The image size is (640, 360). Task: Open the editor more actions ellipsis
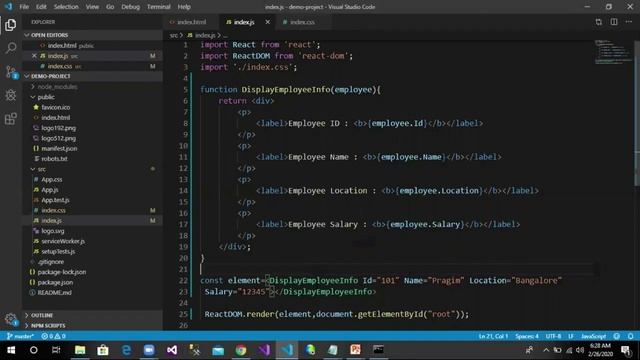pyautogui.click(x=629, y=22)
